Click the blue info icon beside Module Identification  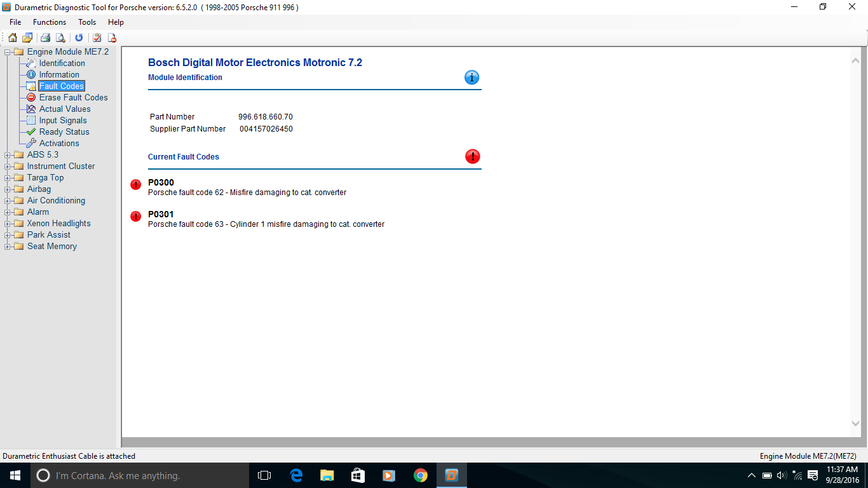coord(471,78)
